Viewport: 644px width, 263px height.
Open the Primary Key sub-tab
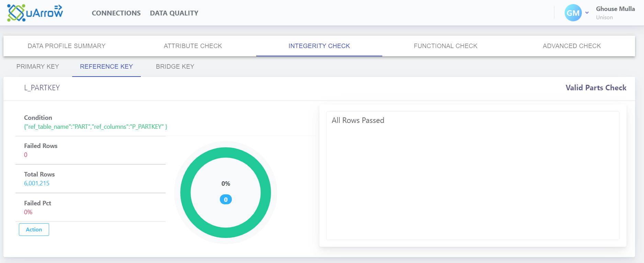[x=38, y=67]
